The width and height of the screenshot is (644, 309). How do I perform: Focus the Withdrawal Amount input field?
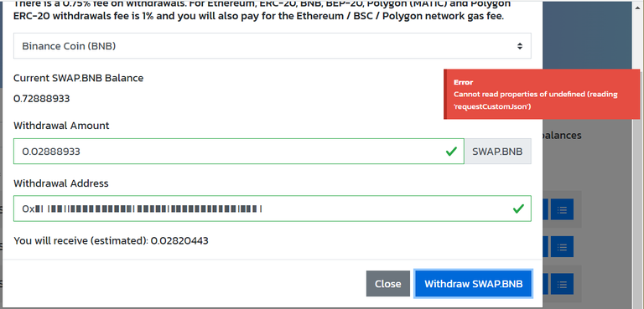[x=239, y=151]
